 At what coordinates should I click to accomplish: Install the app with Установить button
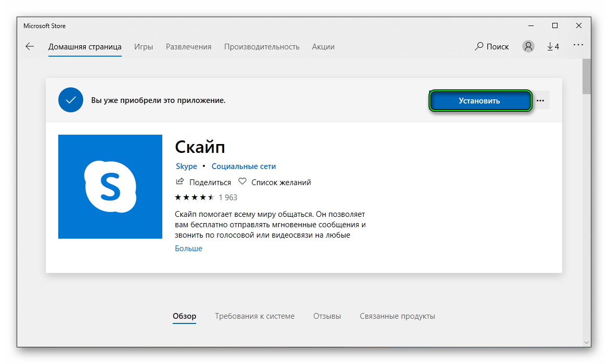coord(480,101)
